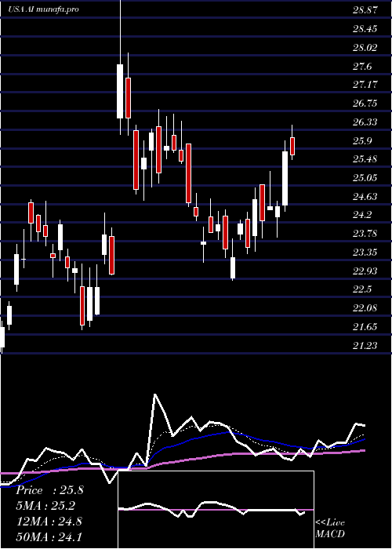This screenshot has height=549, width=392.
Task: Click the 26.75 price axis label
Action: [365, 104]
